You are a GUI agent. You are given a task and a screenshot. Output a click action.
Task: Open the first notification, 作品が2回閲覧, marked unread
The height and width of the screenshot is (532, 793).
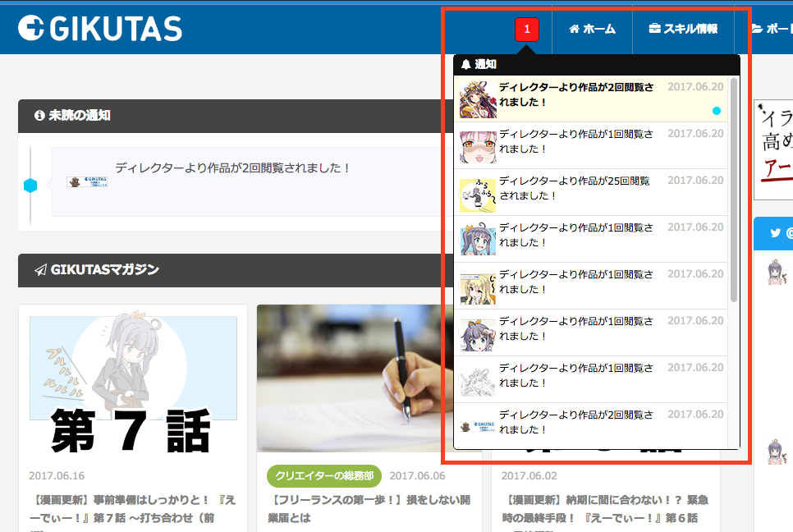click(590, 98)
